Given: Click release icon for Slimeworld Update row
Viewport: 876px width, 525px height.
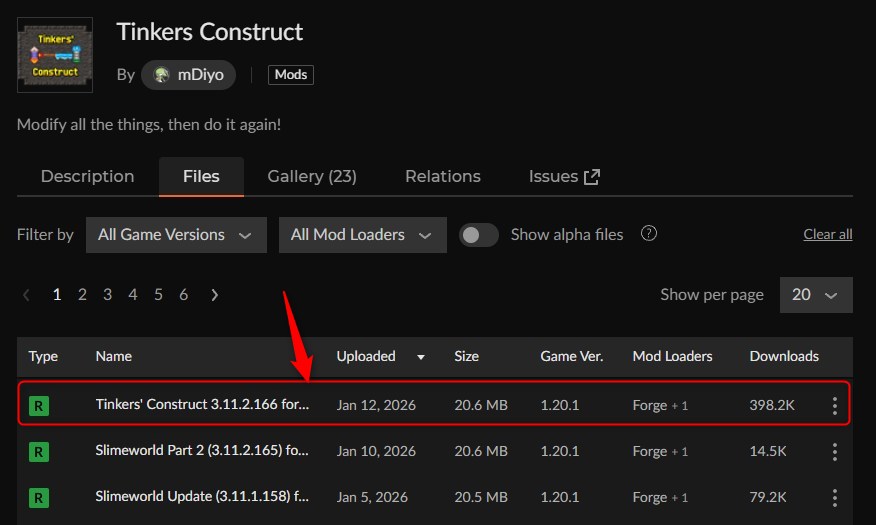Looking at the screenshot, I should [x=39, y=498].
